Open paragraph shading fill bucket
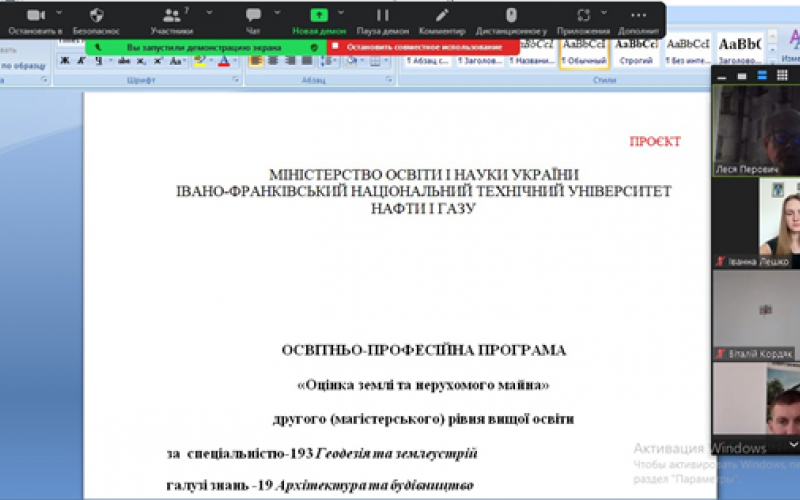The height and width of the screenshot is (500, 800). (x=352, y=61)
